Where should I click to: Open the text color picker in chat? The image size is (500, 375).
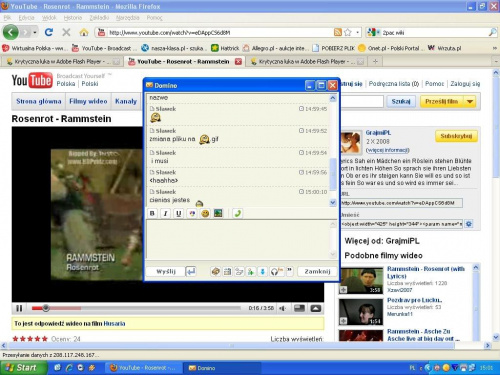(x=192, y=213)
